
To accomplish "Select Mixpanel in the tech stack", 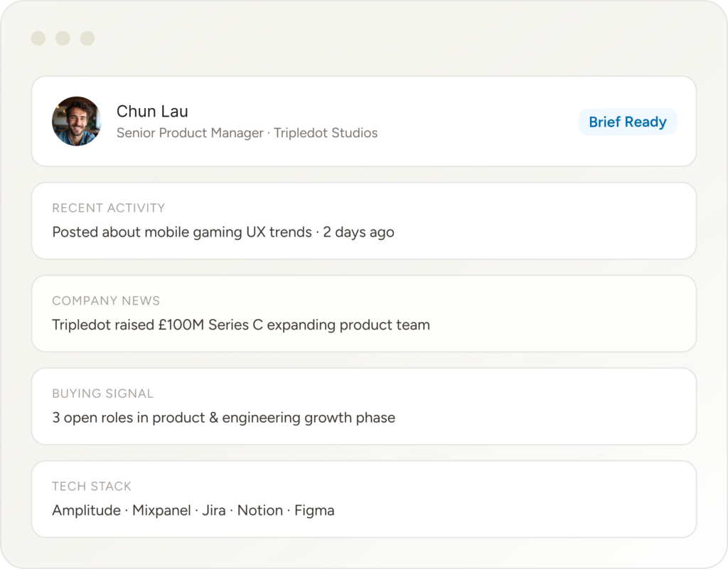I will [161, 511].
